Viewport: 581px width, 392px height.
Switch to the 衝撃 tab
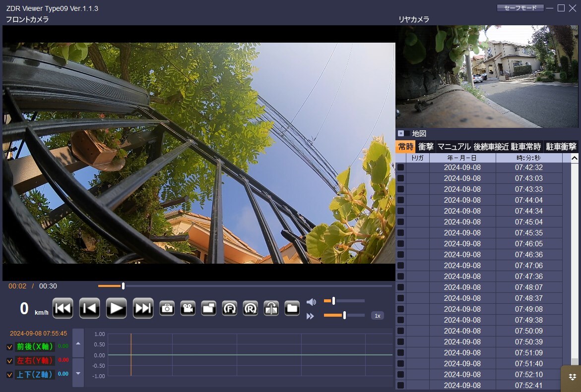pyautogui.click(x=426, y=147)
